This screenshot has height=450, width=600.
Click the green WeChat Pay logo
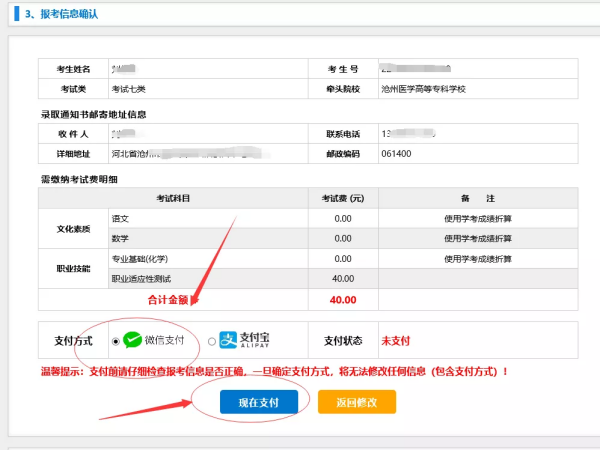point(133,340)
